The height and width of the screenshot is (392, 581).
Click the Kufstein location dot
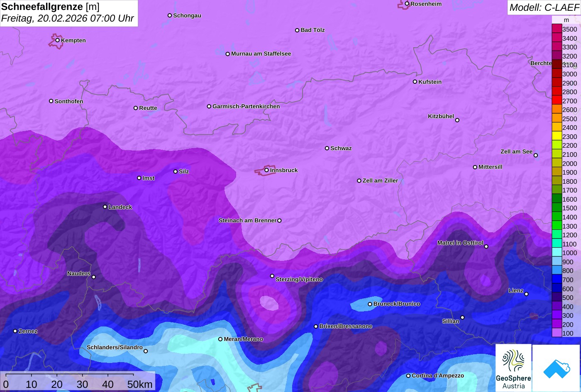click(415, 82)
